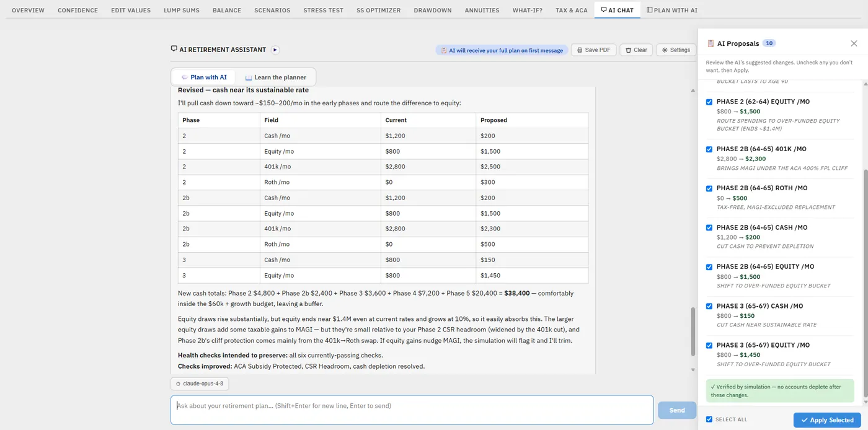Screen dimensions: 868x430
Task: Go to the Lump Sums tab
Action: [182, 10]
